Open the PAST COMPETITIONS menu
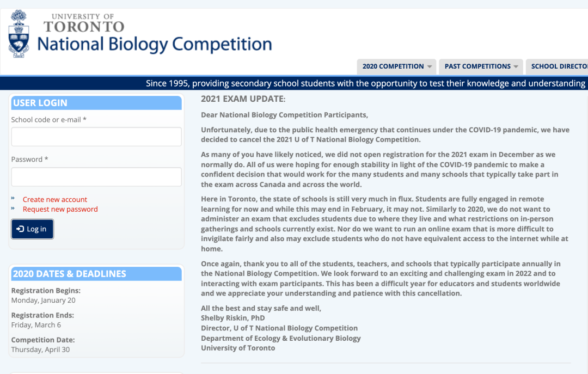The image size is (588, 374). coord(477,66)
